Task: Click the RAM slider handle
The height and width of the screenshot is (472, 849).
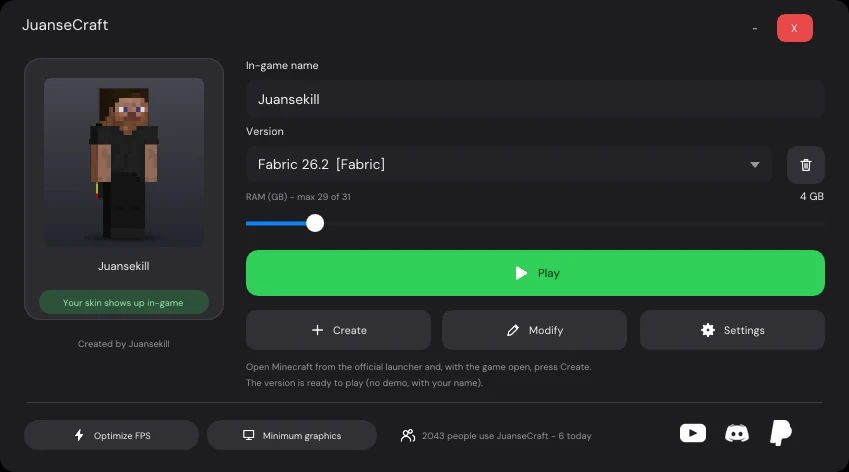Action: pyautogui.click(x=315, y=223)
